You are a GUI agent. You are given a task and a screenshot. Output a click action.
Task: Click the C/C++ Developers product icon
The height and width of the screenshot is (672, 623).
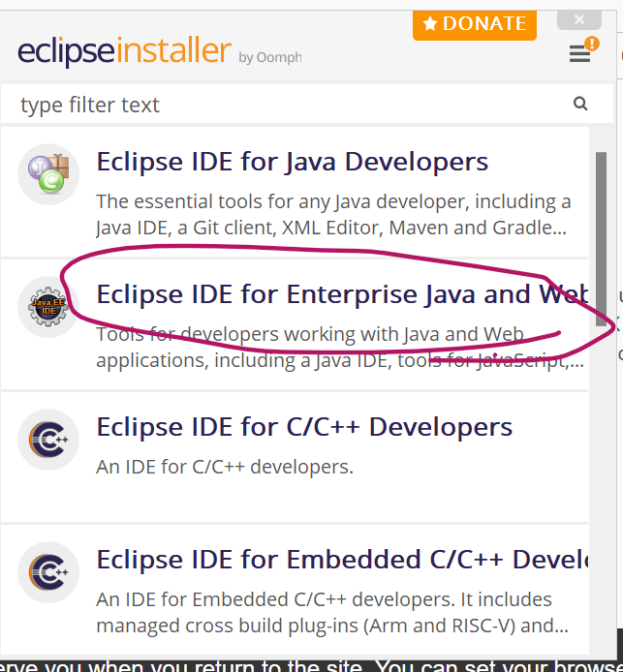click(x=48, y=440)
